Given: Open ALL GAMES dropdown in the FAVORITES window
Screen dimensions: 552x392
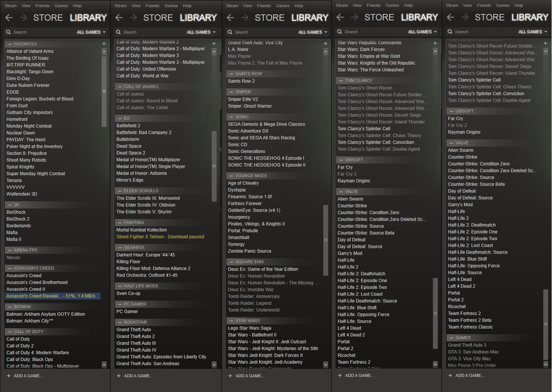Looking at the screenshot, I should (x=91, y=32).
